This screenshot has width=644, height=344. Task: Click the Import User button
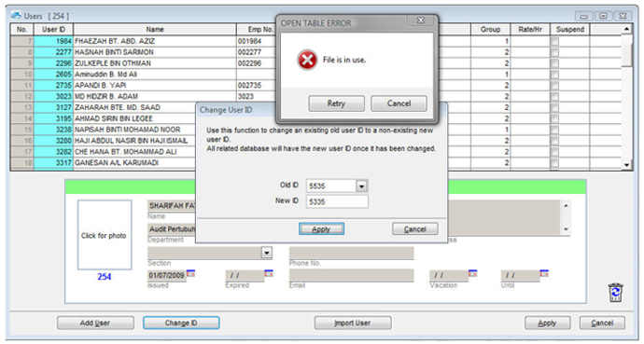pyautogui.click(x=353, y=323)
